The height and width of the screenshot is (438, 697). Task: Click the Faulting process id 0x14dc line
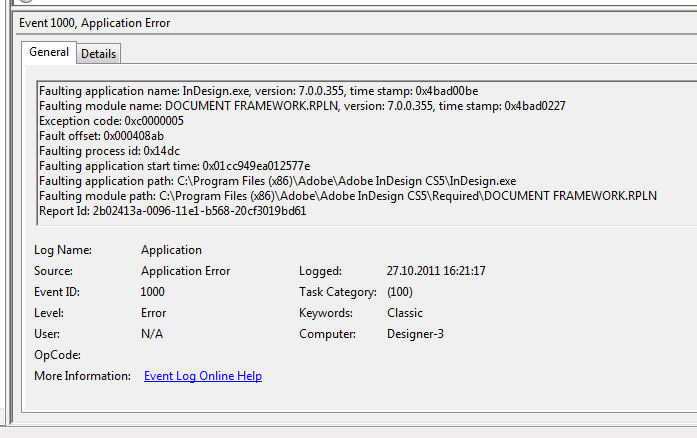pyautogui.click(x=109, y=151)
